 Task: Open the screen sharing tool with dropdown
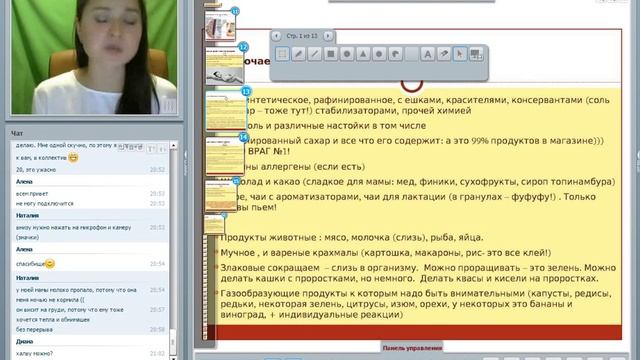(476, 54)
